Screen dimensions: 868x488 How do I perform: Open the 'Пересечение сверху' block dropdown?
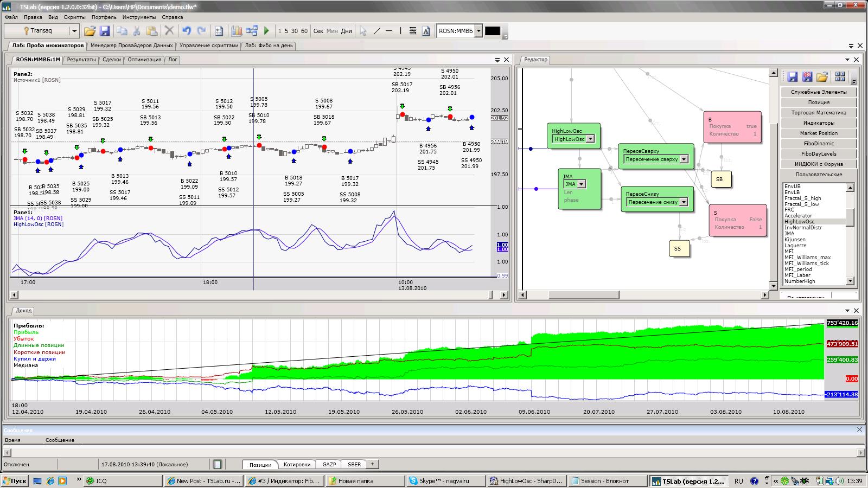[x=684, y=159]
